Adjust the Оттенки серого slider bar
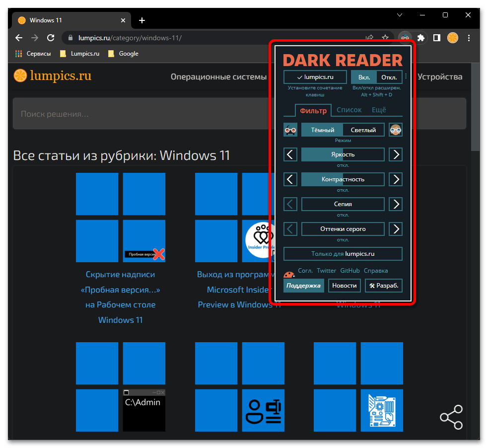The image size is (488, 448). [x=343, y=229]
